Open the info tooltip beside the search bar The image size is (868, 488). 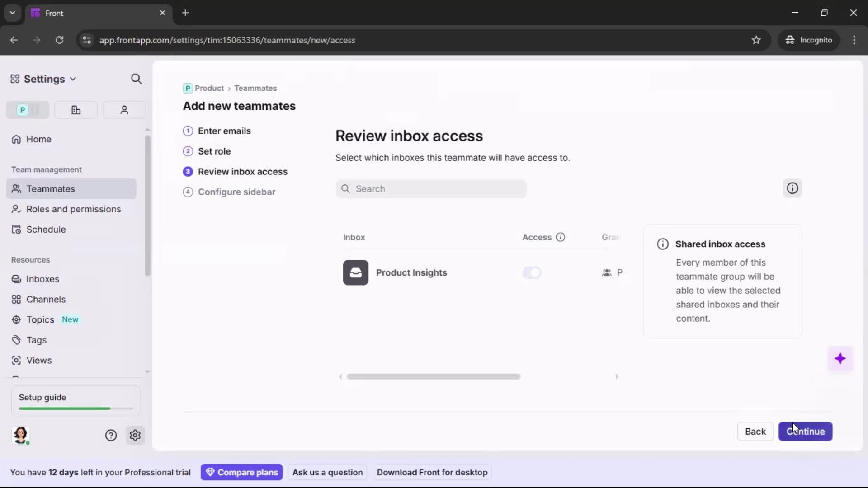pos(793,188)
